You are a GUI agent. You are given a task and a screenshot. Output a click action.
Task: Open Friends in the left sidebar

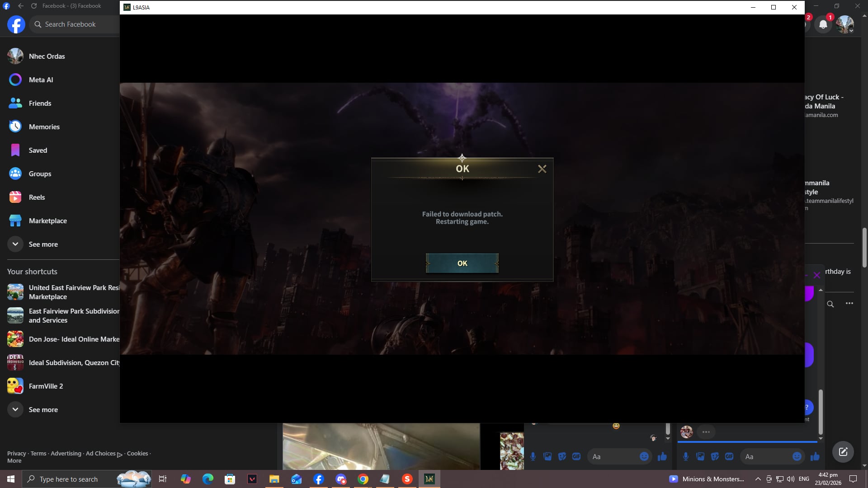point(40,103)
